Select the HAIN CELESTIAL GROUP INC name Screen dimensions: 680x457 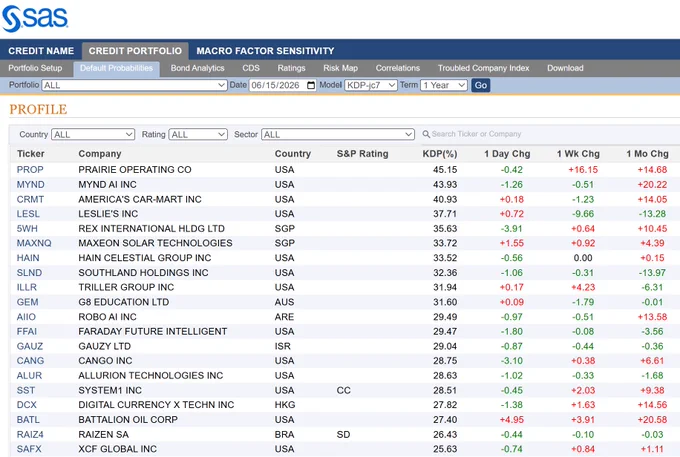(x=144, y=258)
